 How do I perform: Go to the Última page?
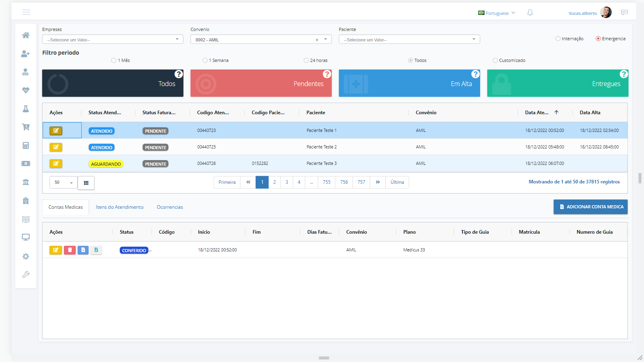(397, 182)
